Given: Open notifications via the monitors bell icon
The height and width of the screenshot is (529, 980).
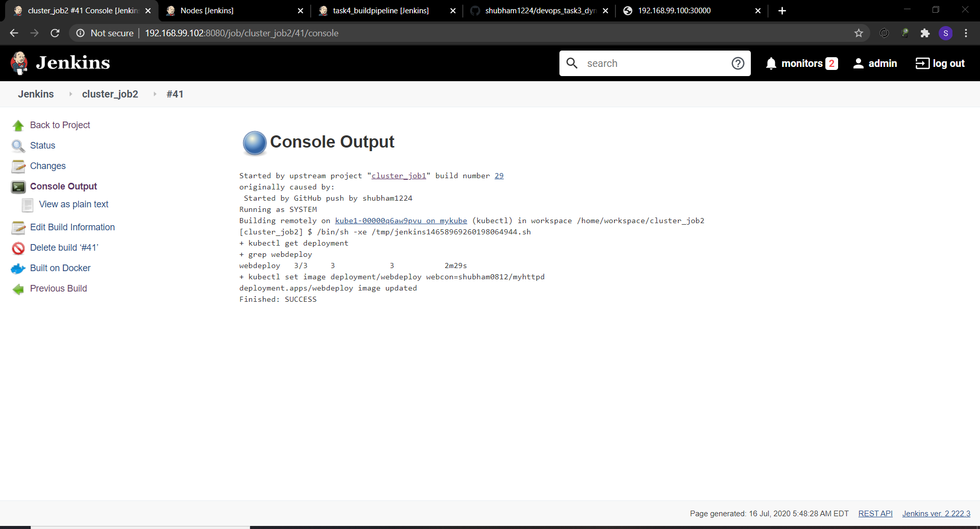Looking at the screenshot, I should [x=771, y=63].
